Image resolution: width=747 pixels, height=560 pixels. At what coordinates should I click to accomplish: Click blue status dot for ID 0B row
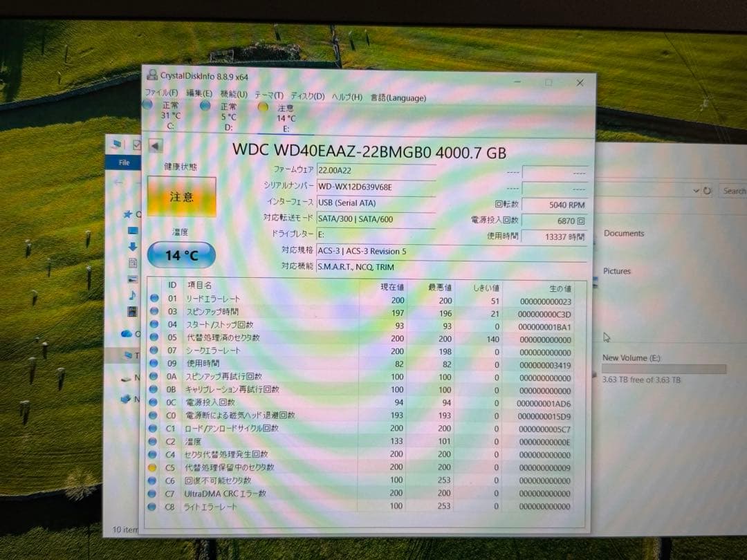153,389
